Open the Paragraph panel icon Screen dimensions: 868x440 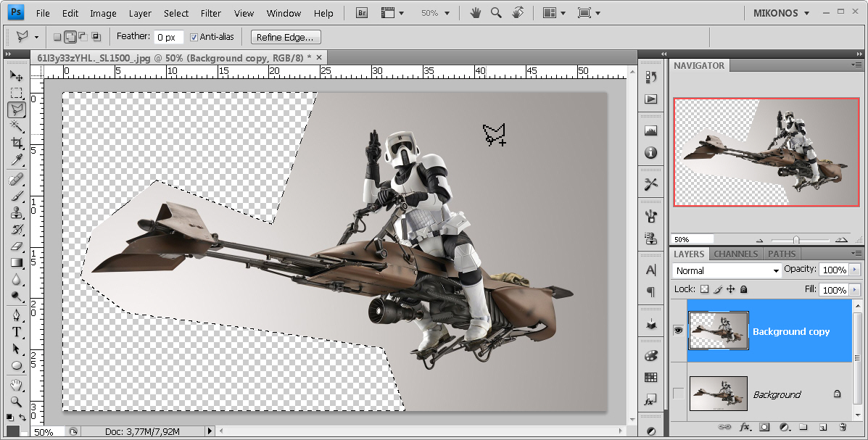click(651, 291)
